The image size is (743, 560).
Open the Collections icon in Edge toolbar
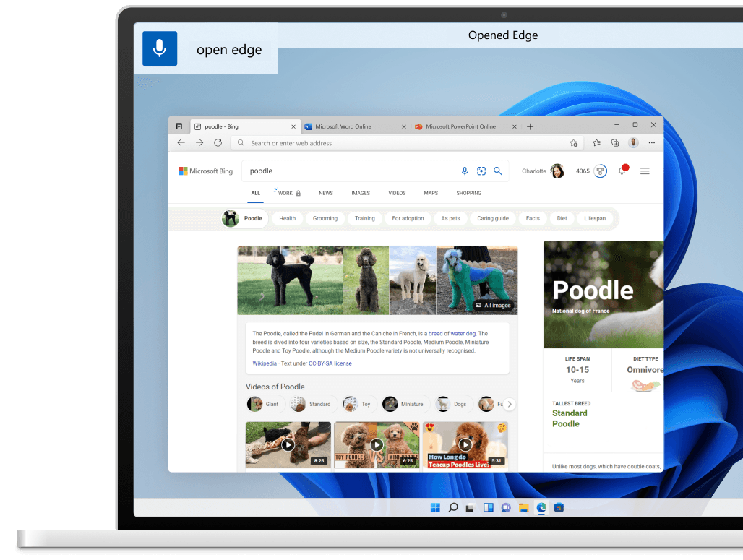(x=615, y=142)
